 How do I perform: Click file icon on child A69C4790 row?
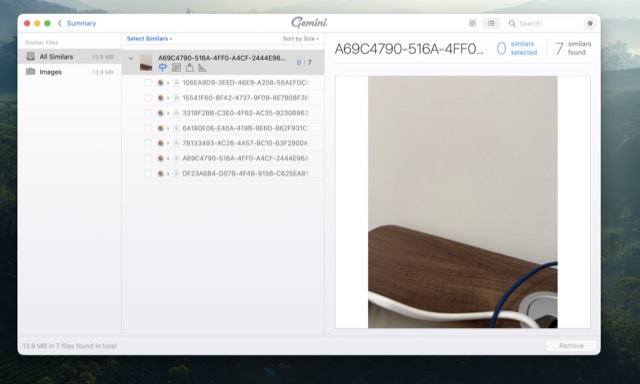pos(176,158)
